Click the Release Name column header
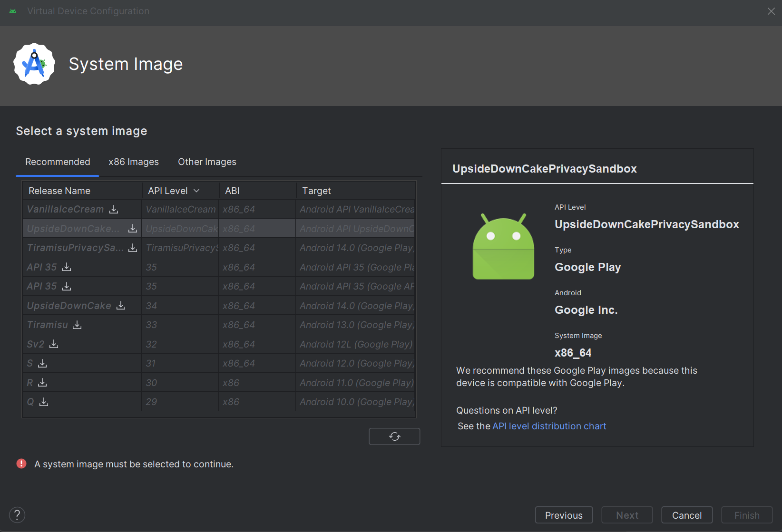Screen dimensions: 782x532 59,191
